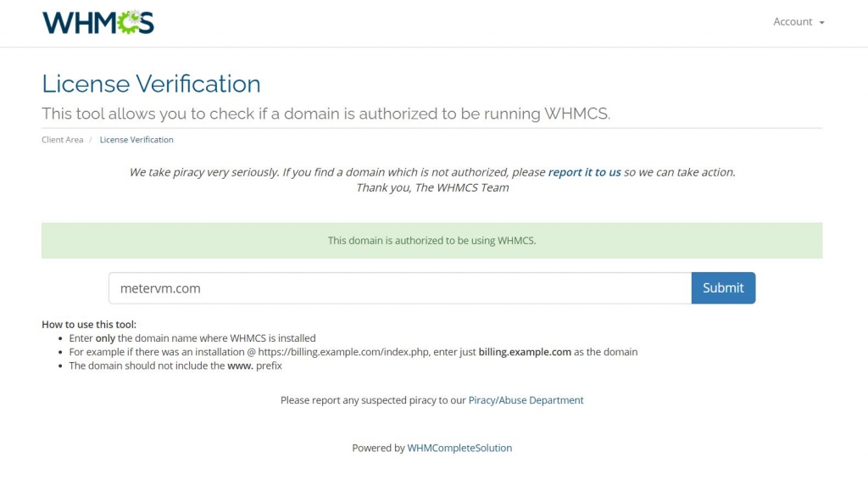This screenshot has height=491, width=868.
Task: Click the green domain authorized alert banner
Action: click(431, 240)
